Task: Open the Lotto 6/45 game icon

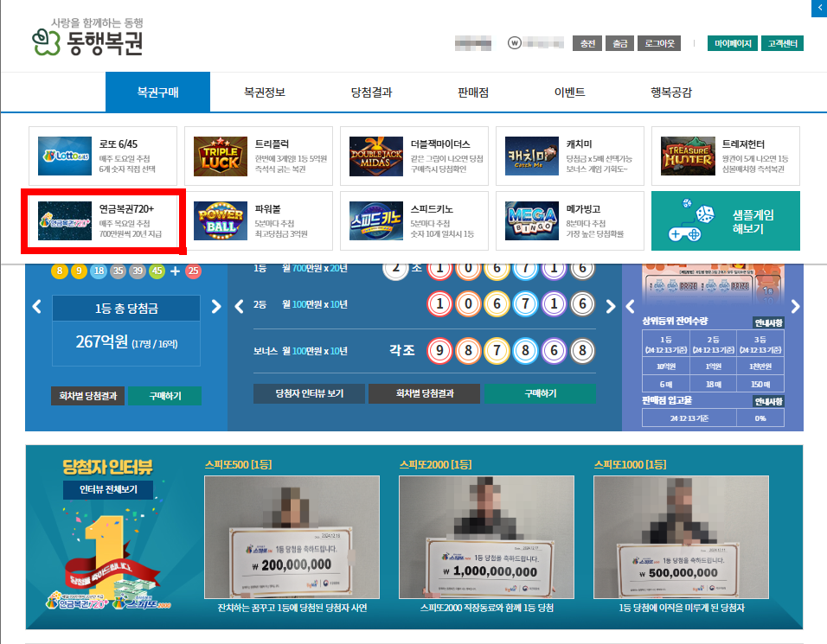Action: tap(65, 156)
